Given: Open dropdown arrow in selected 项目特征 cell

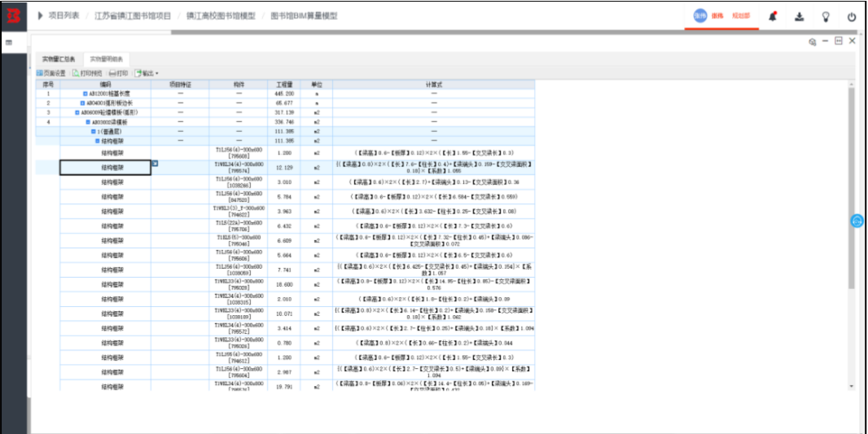Looking at the screenshot, I should tap(155, 164).
